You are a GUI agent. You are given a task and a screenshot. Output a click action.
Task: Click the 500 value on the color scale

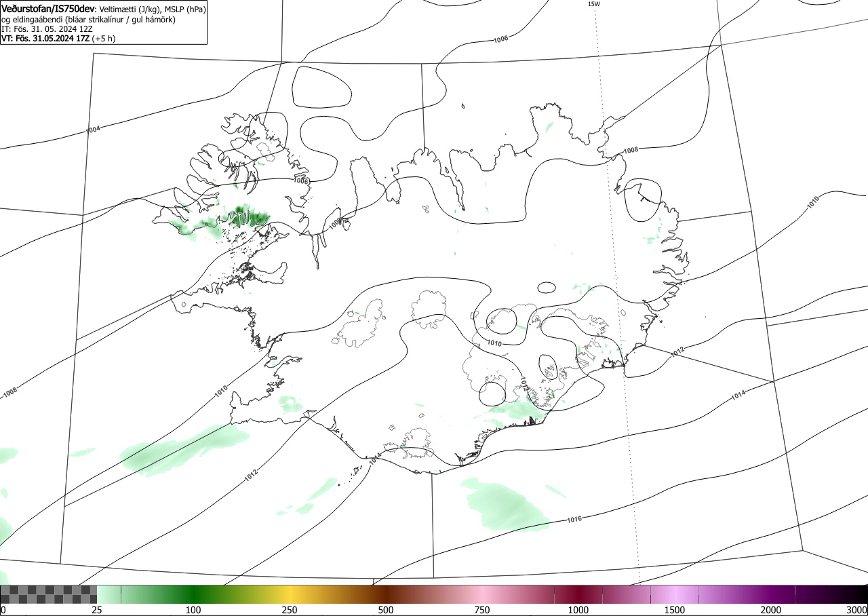386,610
